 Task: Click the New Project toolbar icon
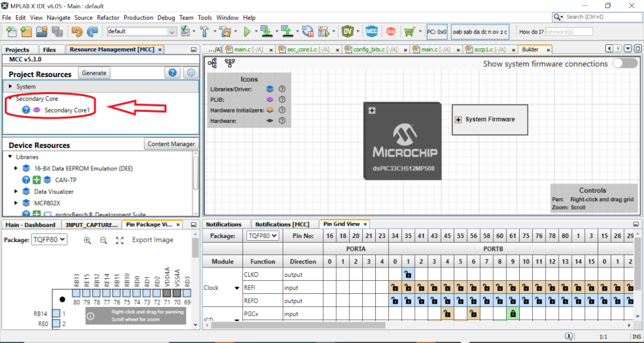[x=27, y=31]
